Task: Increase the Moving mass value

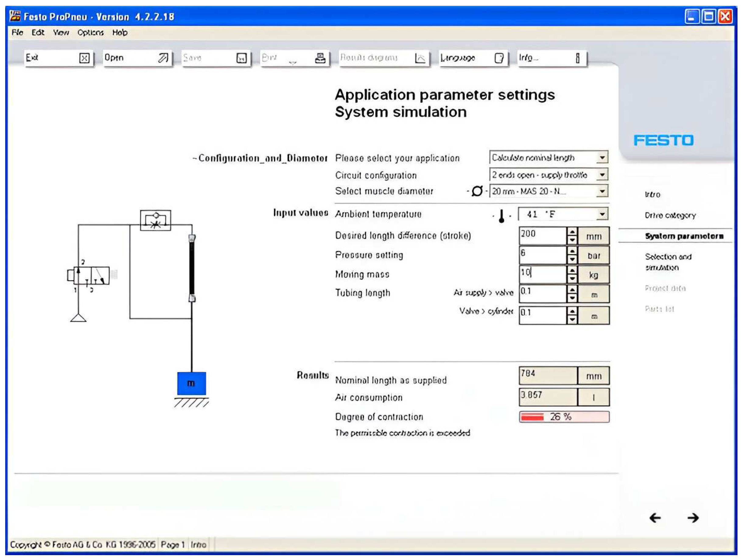Action: [572, 271]
